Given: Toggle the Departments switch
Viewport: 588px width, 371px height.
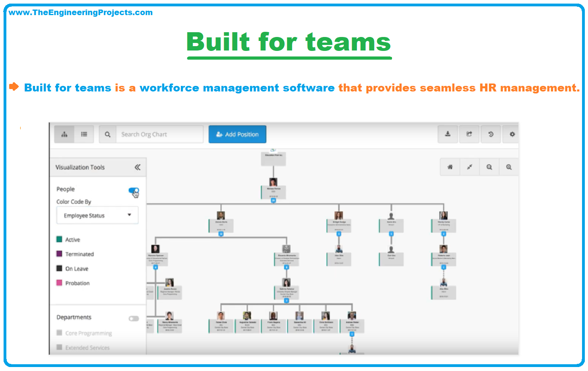Looking at the screenshot, I should coord(134,319).
